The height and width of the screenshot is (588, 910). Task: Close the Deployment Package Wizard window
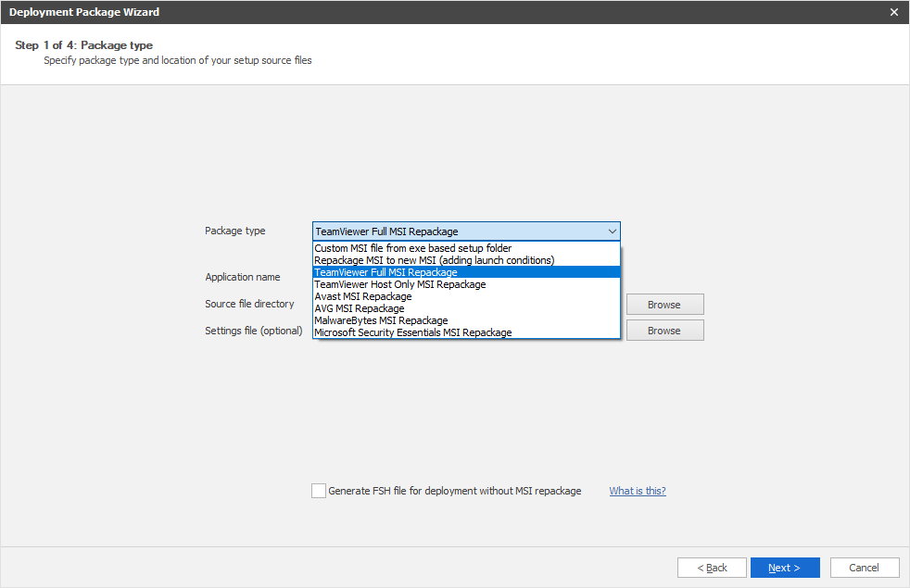[x=893, y=12]
